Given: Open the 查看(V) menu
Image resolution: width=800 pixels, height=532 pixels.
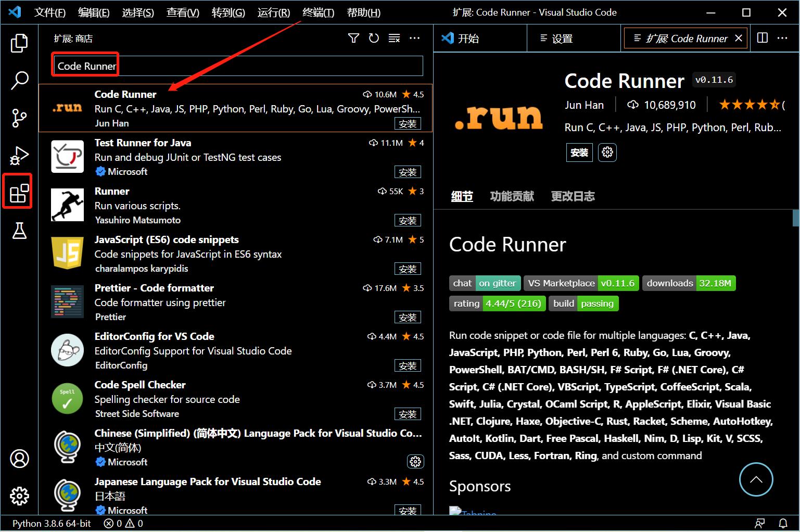Looking at the screenshot, I should point(183,12).
